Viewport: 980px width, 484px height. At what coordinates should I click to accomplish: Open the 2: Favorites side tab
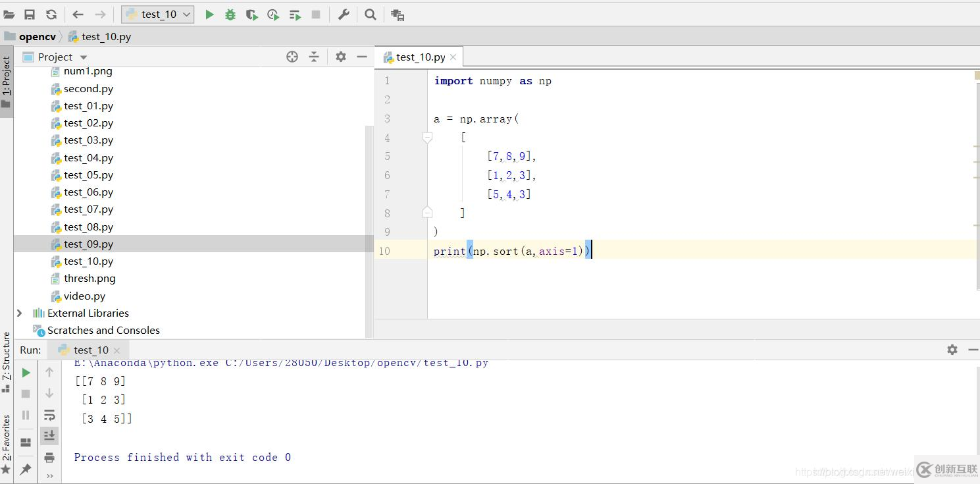[7, 444]
